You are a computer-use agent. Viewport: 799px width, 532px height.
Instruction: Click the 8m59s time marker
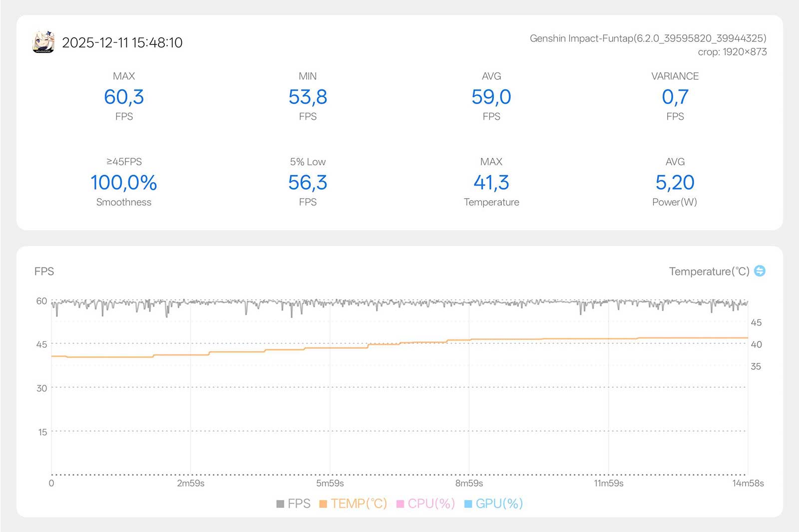click(469, 483)
